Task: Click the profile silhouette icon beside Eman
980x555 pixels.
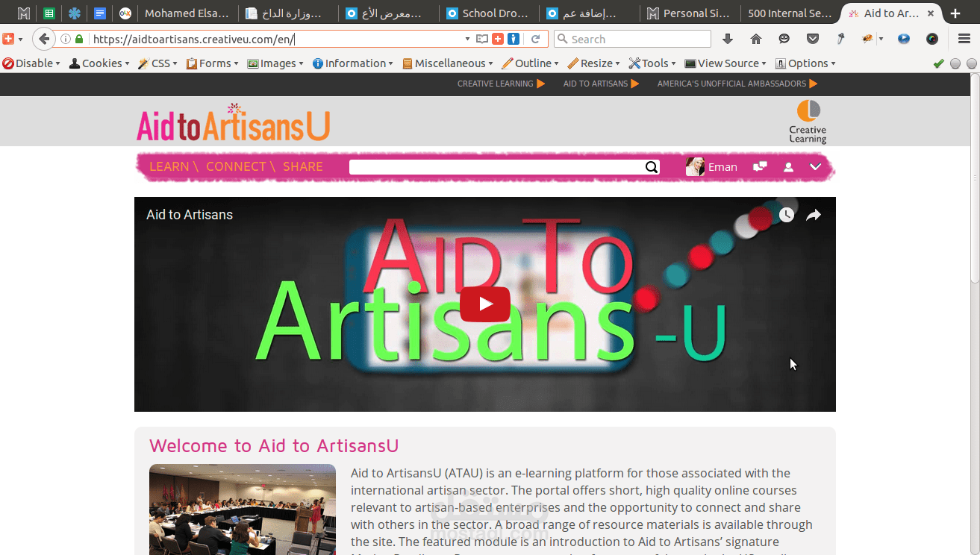Action: click(788, 166)
